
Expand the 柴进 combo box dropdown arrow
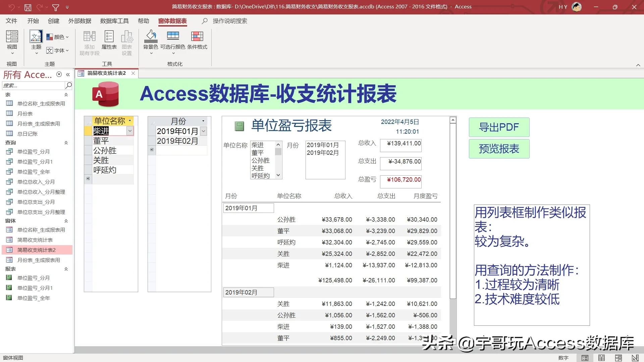tap(130, 131)
